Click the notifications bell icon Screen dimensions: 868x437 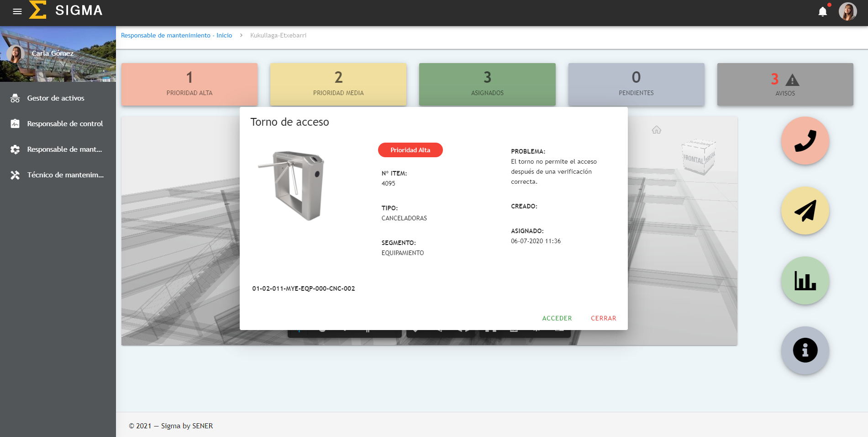(x=822, y=11)
